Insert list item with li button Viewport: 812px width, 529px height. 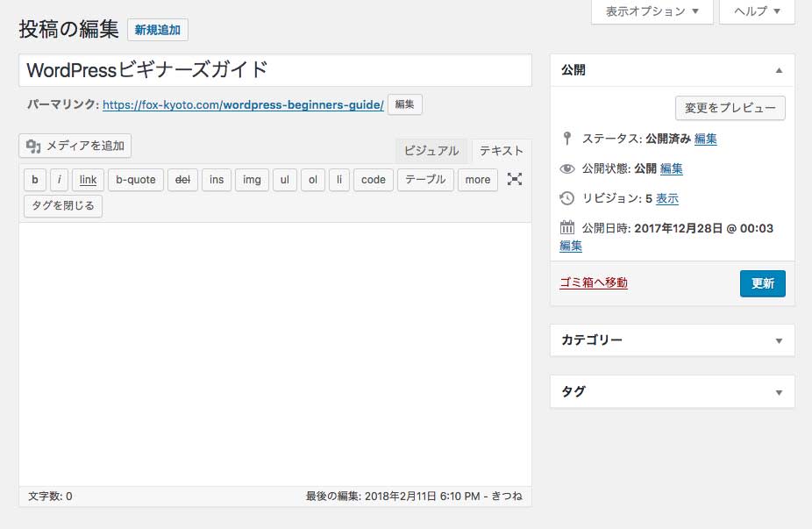(x=339, y=180)
